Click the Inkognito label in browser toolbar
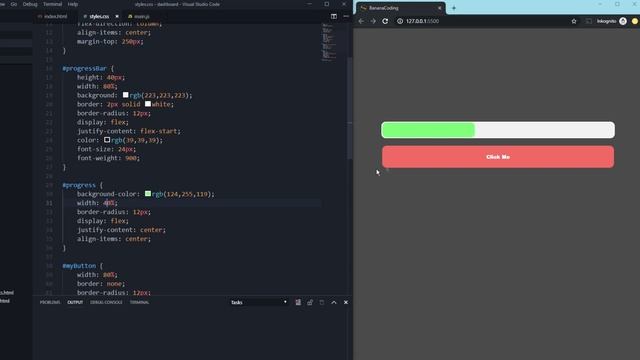This screenshot has width=640, height=360. [x=606, y=21]
